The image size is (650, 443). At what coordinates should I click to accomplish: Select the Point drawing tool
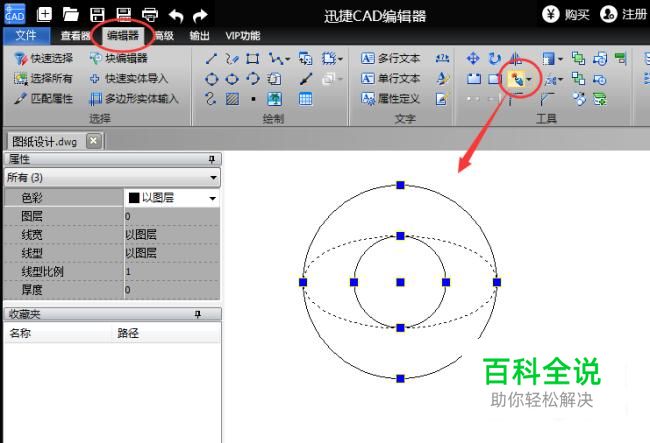click(253, 99)
